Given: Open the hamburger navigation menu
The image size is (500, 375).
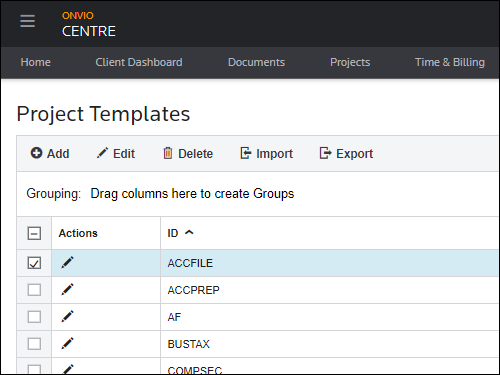Looking at the screenshot, I should tap(27, 21).
